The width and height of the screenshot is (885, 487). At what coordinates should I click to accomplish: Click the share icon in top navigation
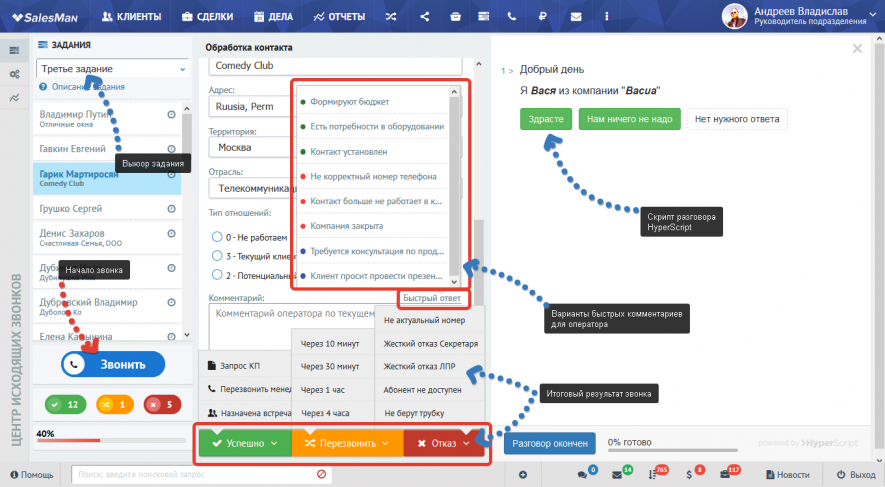tap(426, 16)
